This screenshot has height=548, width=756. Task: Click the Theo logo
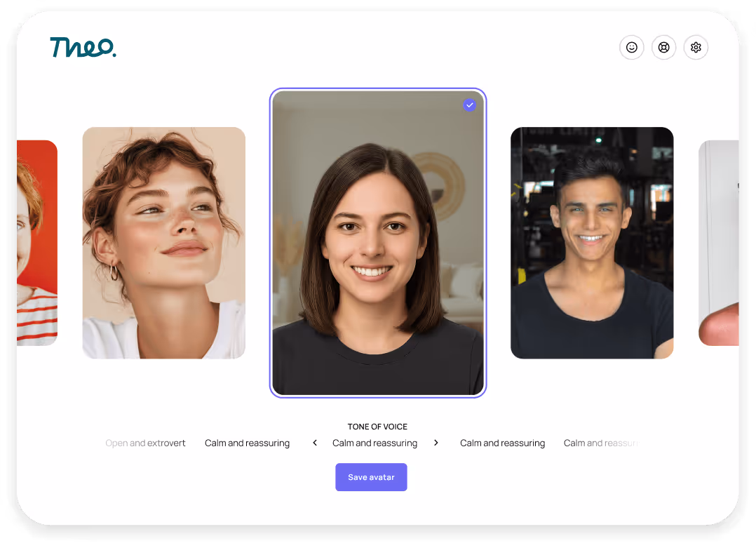[83, 48]
